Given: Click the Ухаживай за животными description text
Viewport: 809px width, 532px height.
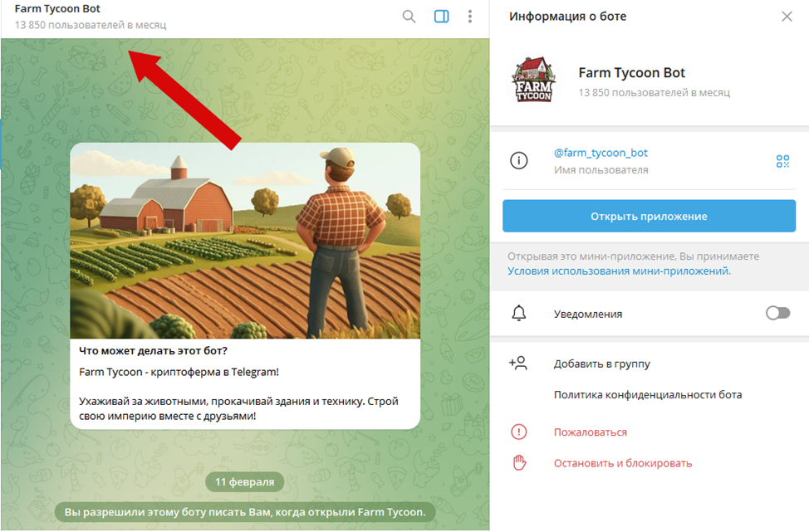Looking at the screenshot, I should pyautogui.click(x=238, y=409).
